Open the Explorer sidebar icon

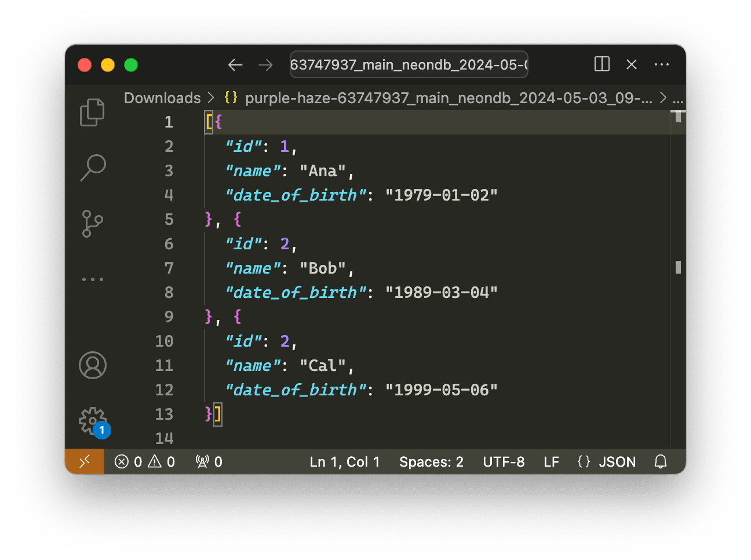93,112
